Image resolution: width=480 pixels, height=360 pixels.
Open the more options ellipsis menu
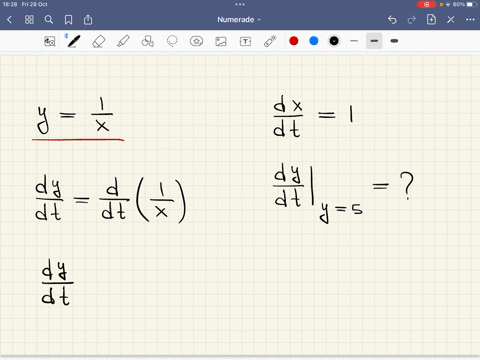(x=470, y=20)
